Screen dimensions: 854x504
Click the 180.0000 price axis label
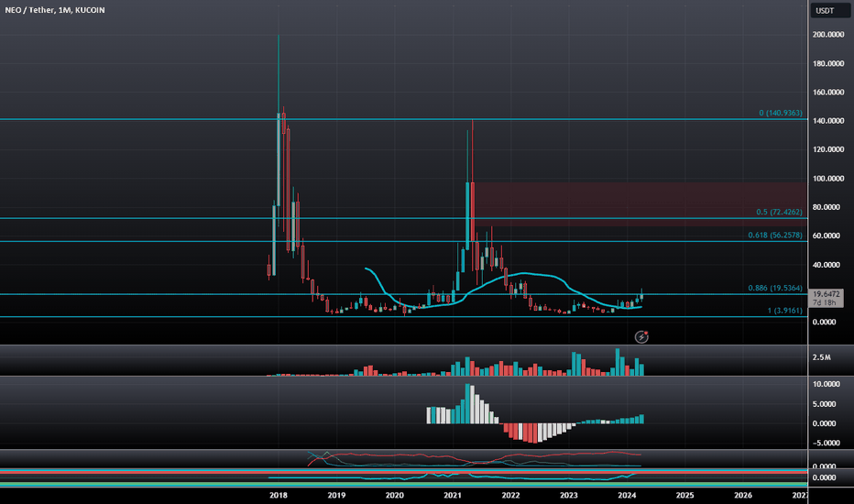coord(827,63)
